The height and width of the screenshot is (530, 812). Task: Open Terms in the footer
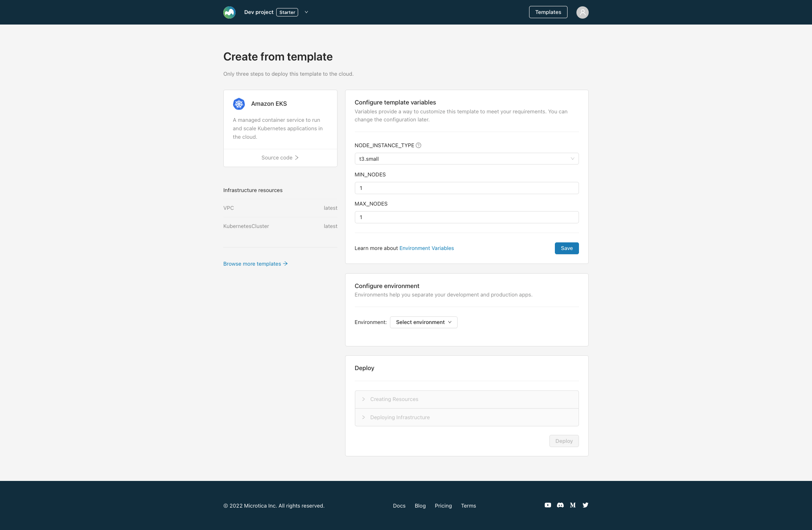point(468,506)
